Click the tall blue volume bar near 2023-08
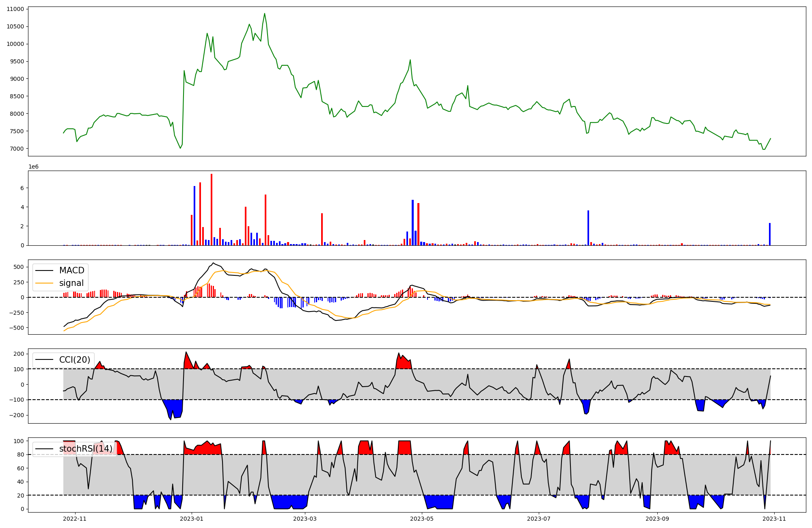Screen dimensions: 812x528 (588, 227)
